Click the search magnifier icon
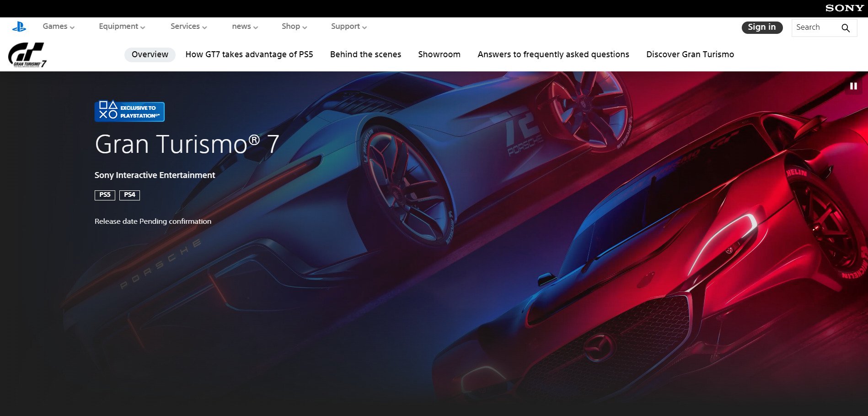 pyautogui.click(x=846, y=28)
